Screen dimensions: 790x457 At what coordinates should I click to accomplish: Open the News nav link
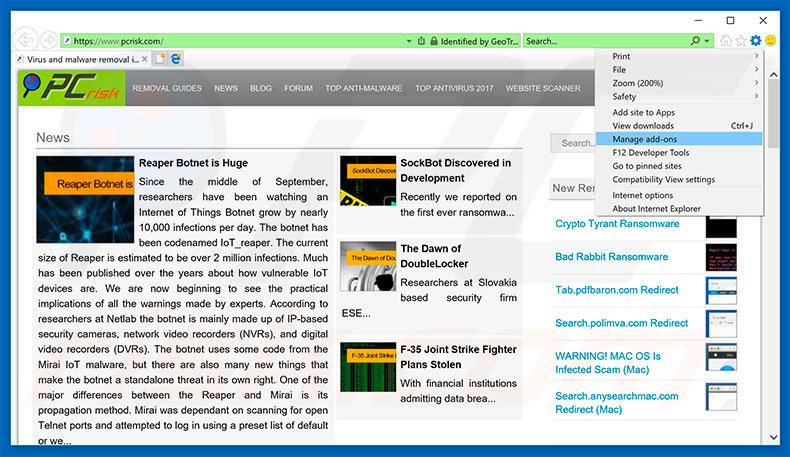[x=226, y=88]
